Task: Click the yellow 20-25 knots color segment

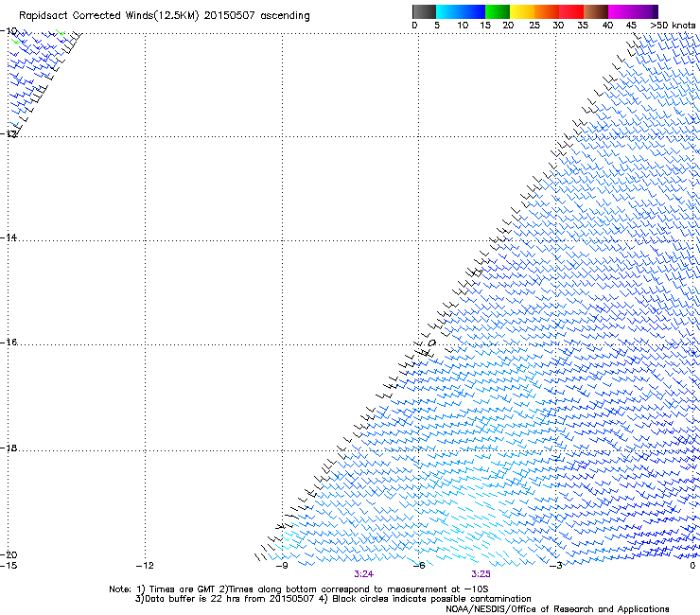Action: click(x=522, y=11)
